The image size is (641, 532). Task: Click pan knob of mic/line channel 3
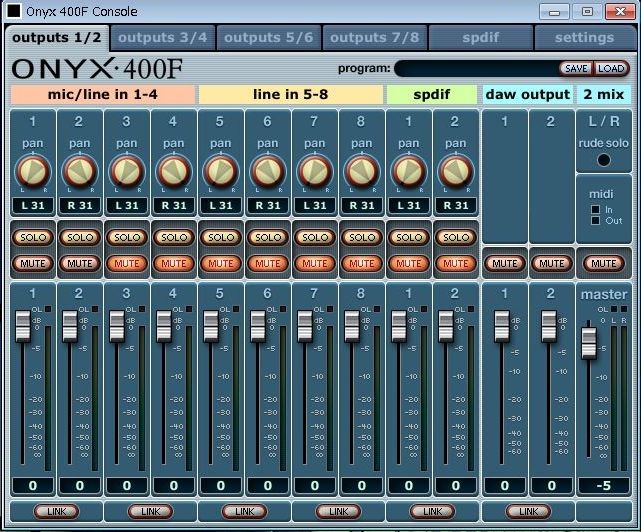[x=127, y=171]
